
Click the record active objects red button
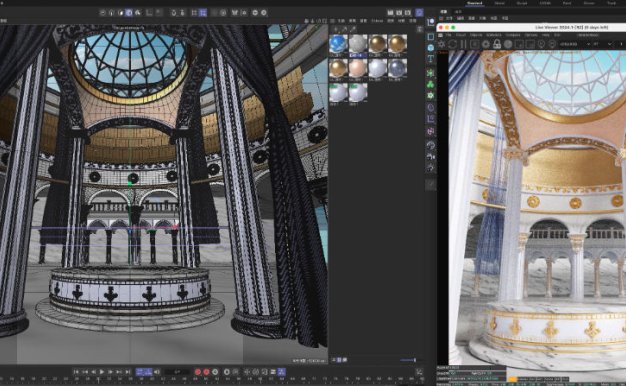coord(198,372)
